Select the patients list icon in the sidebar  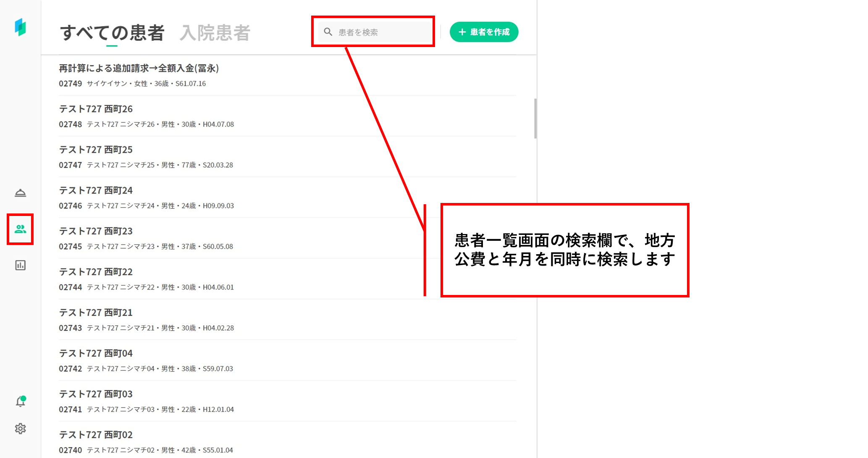(x=20, y=229)
